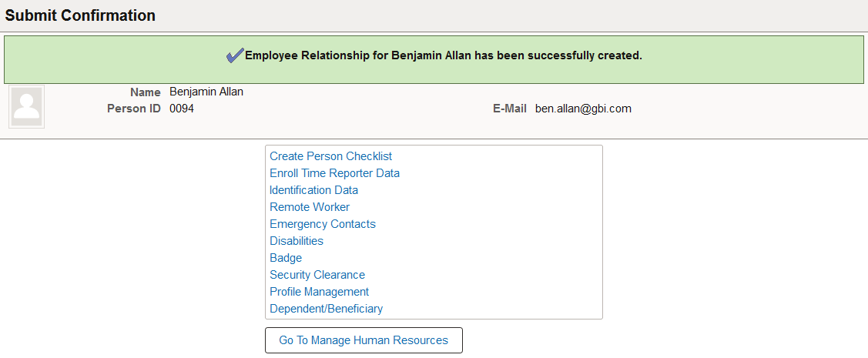Click the blank profile photo placeholder
The width and height of the screenshot is (868, 358).
(26, 107)
